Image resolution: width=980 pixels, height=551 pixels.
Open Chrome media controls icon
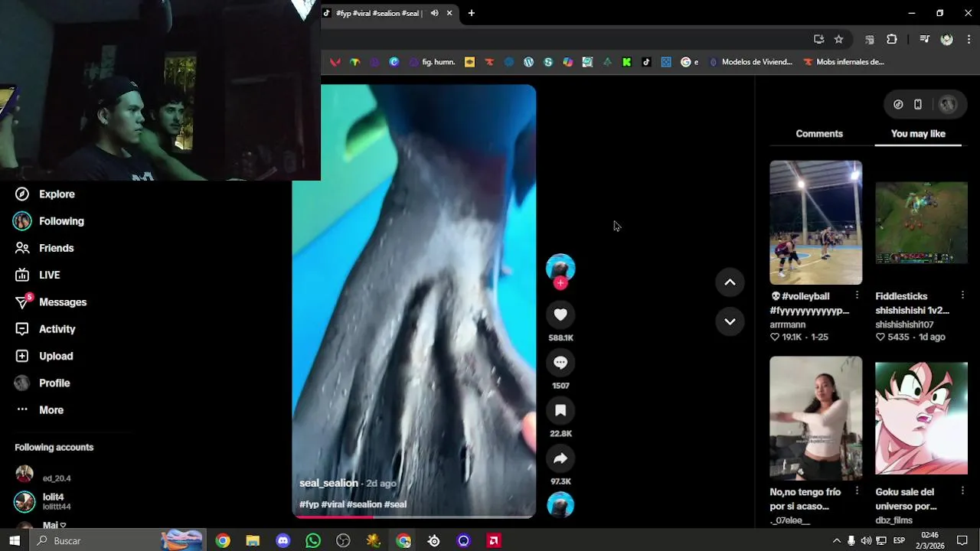(924, 39)
